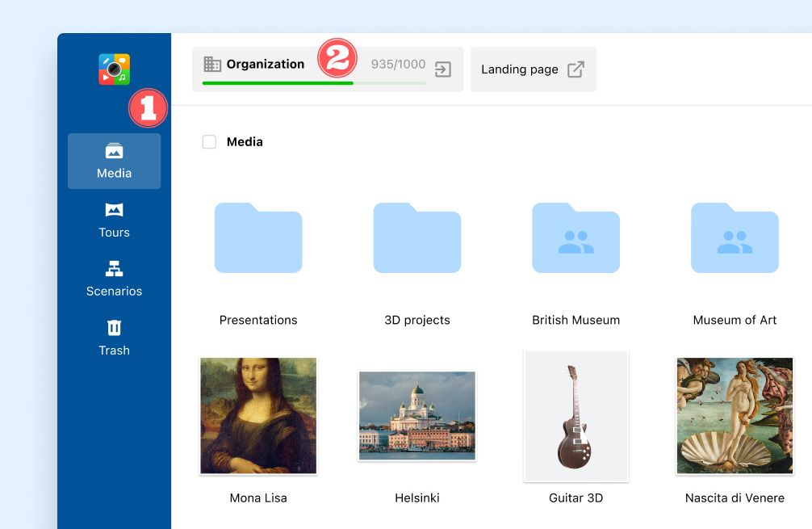
Task: Click the 3D projects folder name
Action: point(417,320)
